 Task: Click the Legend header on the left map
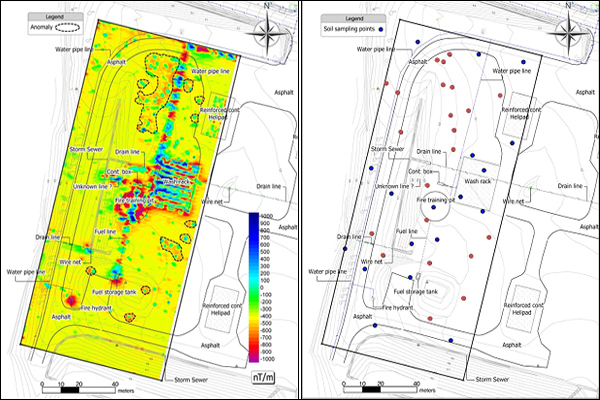pyautogui.click(x=39, y=18)
